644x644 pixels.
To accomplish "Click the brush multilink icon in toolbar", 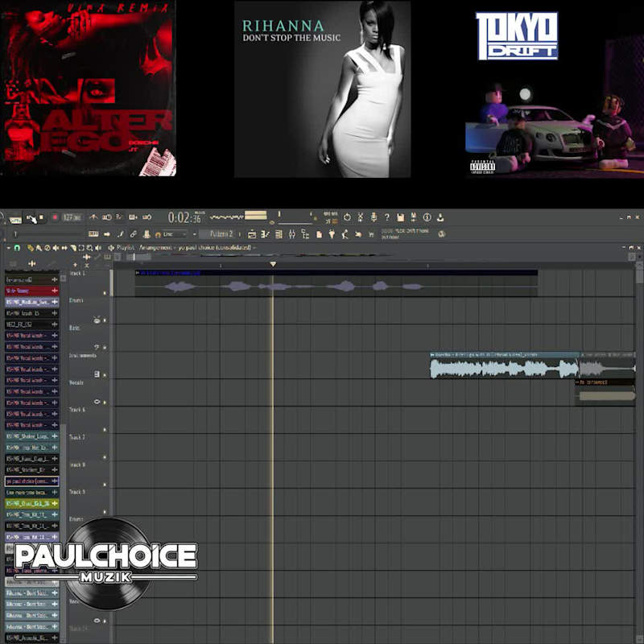I will coord(120,234).
